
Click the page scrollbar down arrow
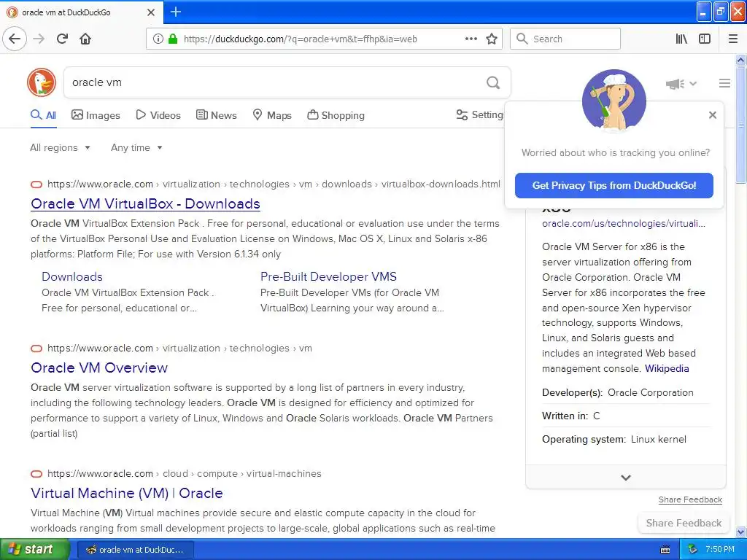click(x=740, y=532)
